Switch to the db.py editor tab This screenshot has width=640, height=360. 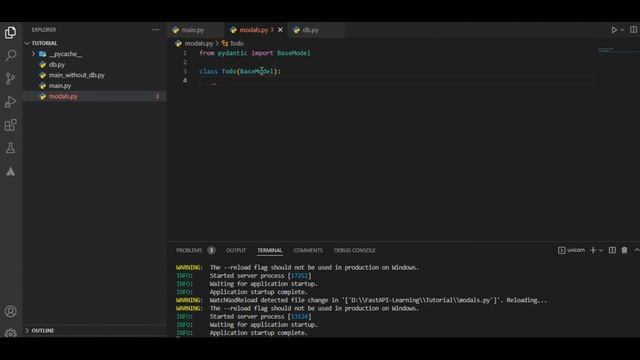(x=311, y=30)
